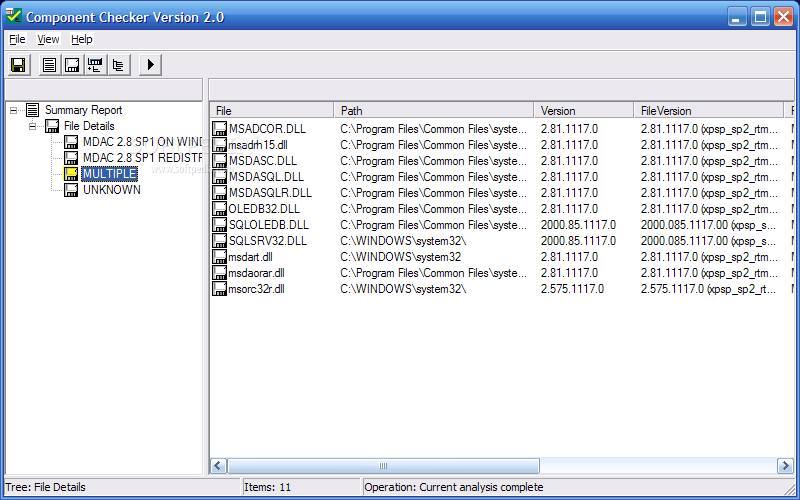This screenshot has width=800, height=500.
Task: Click the msdart.dll file icon
Action: tap(219, 257)
